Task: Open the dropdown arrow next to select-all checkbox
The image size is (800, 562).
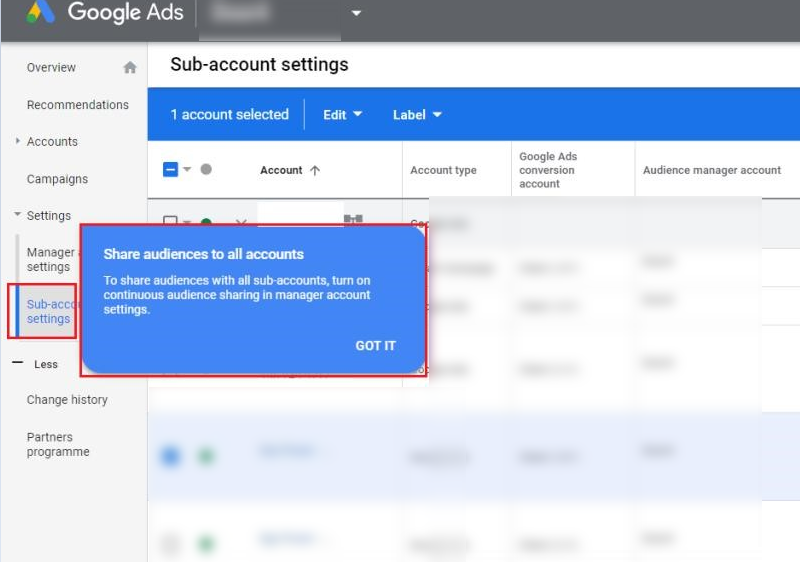Action: point(187,169)
